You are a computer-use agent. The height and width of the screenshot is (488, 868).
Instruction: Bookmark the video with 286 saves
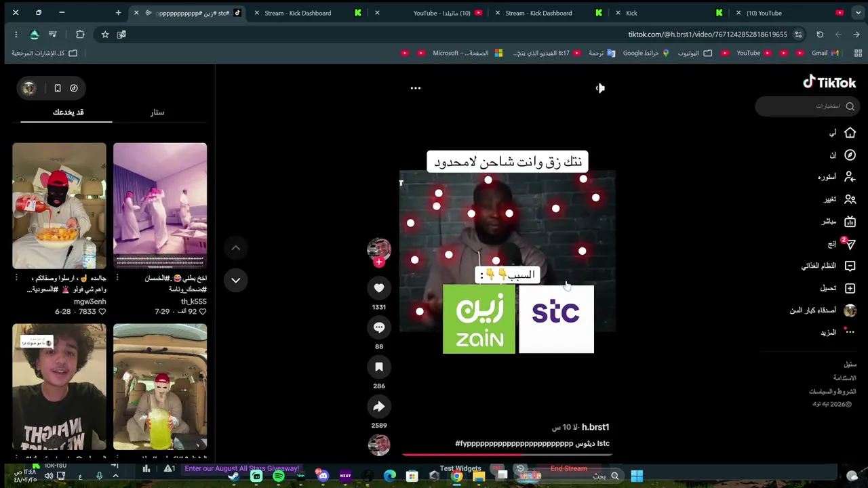pos(379,367)
